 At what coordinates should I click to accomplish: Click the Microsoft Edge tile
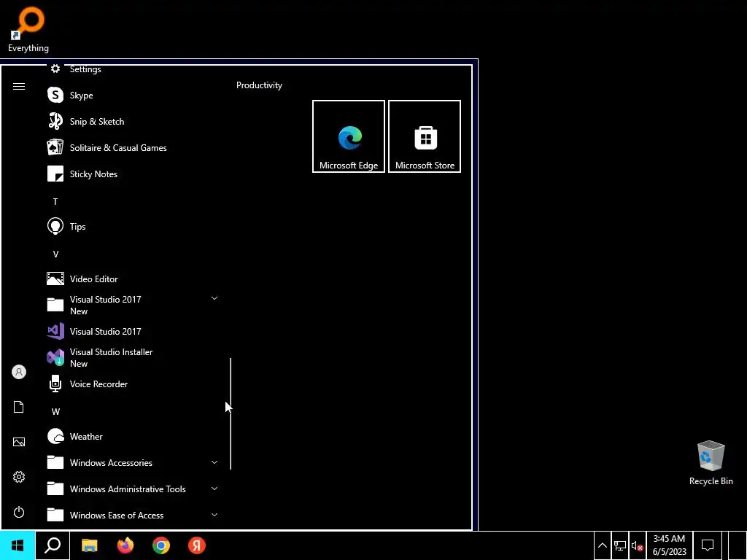coord(348,136)
